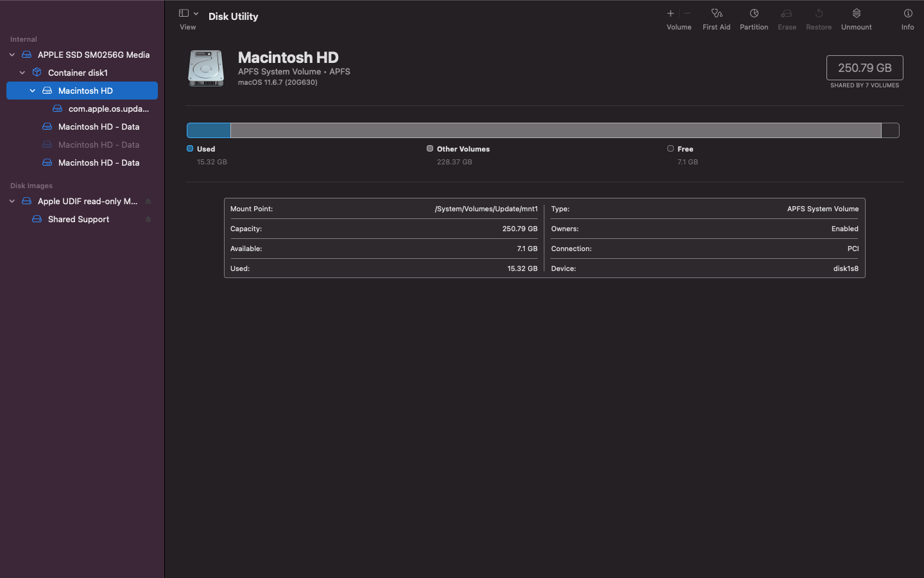Click the Disk Images sidebar section header
Image resolution: width=924 pixels, height=578 pixels.
[x=31, y=186]
